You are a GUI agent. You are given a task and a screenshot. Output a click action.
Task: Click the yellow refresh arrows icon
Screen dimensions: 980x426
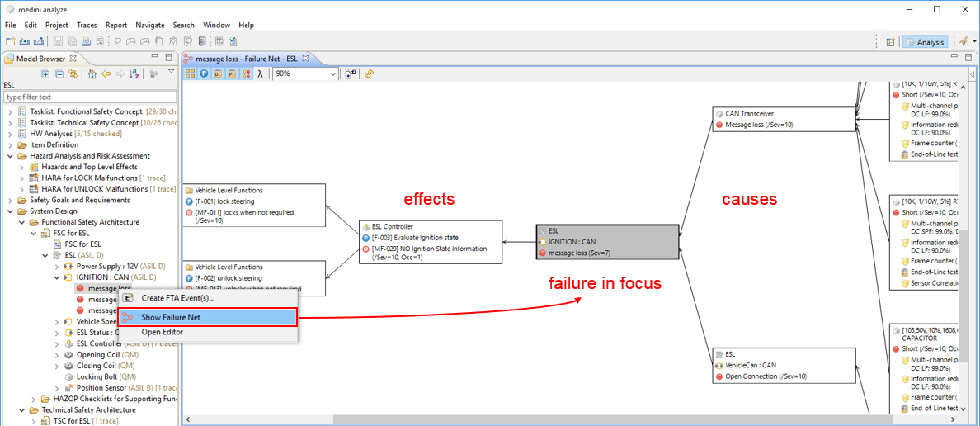[x=369, y=73]
